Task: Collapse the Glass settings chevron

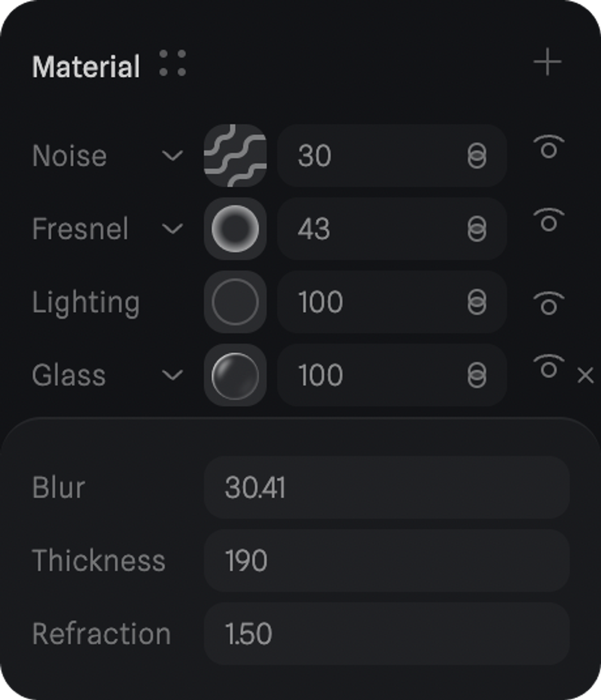Action: pyautogui.click(x=172, y=375)
